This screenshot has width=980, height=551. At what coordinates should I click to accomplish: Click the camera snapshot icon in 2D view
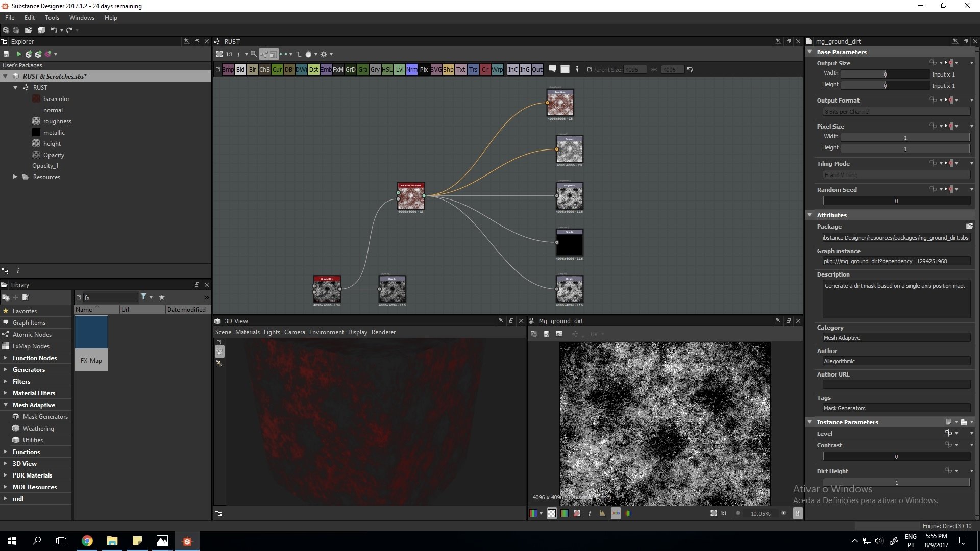(559, 334)
